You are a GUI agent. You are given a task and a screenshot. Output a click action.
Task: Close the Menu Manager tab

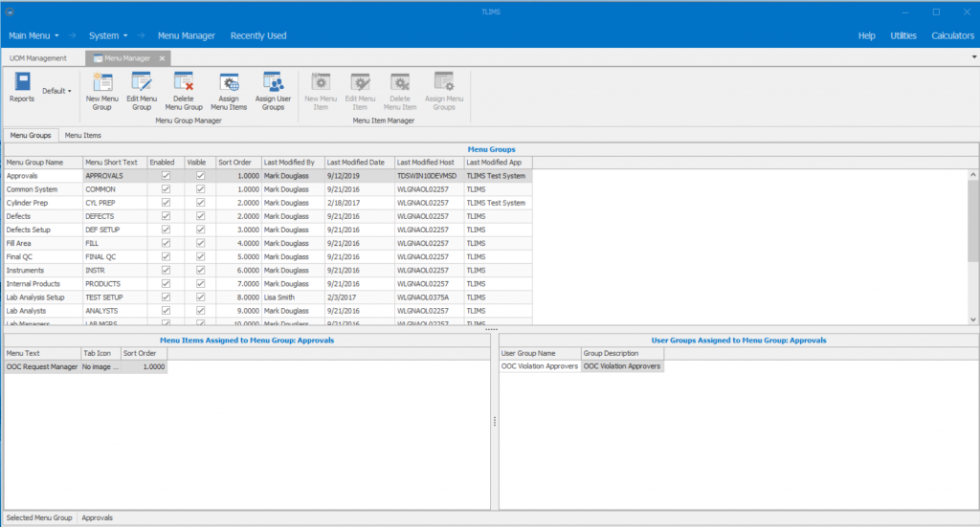pyautogui.click(x=162, y=58)
